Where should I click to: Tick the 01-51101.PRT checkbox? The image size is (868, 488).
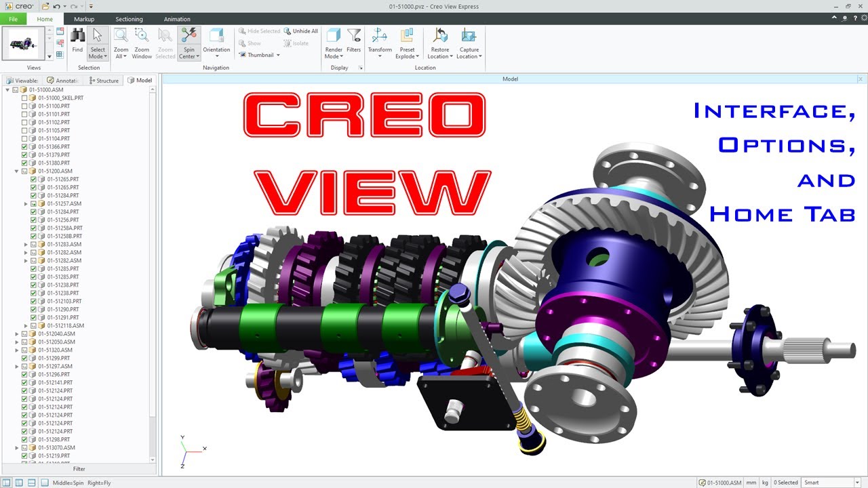point(24,114)
